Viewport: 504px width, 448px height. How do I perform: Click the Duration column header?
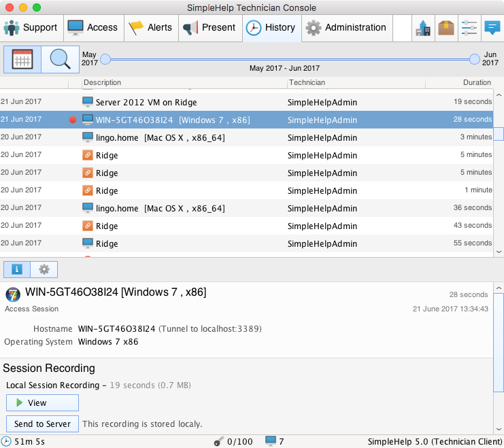(x=459, y=82)
